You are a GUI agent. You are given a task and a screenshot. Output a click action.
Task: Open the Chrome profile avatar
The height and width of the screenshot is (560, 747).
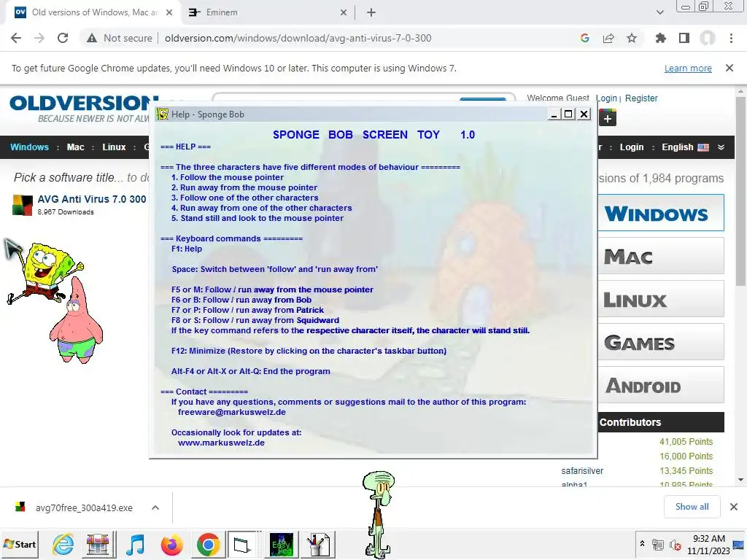[x=708, y=38]
